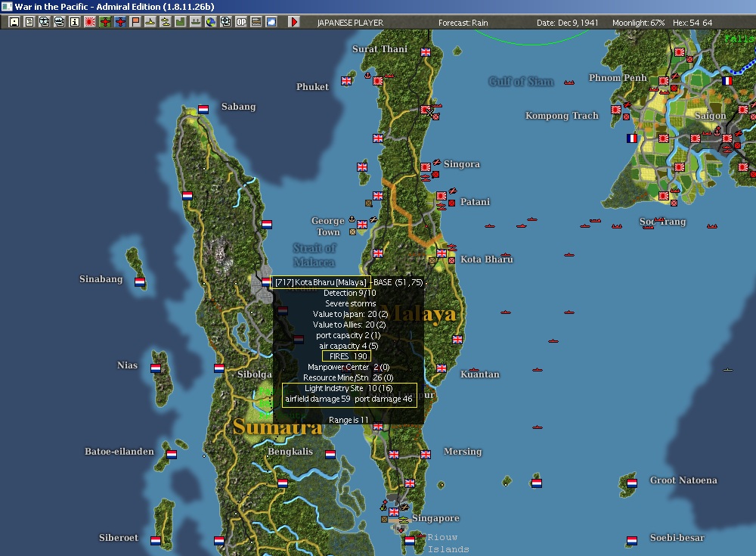
Task: Click the 'JAPANESE PLAYER' label
Action: point(350,23)
